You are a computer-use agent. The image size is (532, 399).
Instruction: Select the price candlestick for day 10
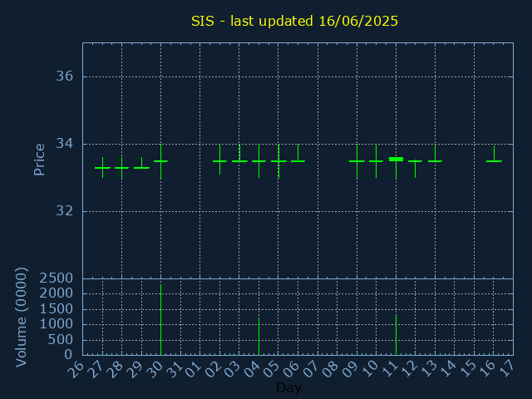click(x=376, y=161)
